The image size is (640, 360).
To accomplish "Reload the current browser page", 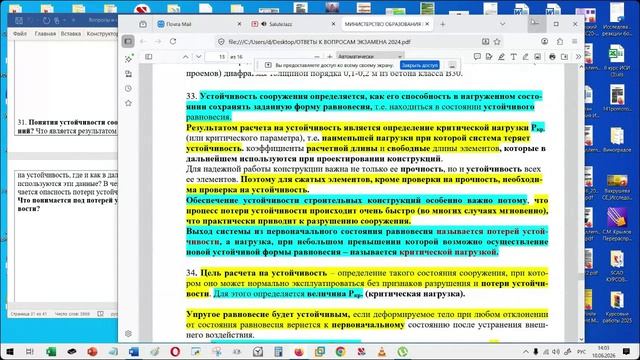I will click(173, 41).
